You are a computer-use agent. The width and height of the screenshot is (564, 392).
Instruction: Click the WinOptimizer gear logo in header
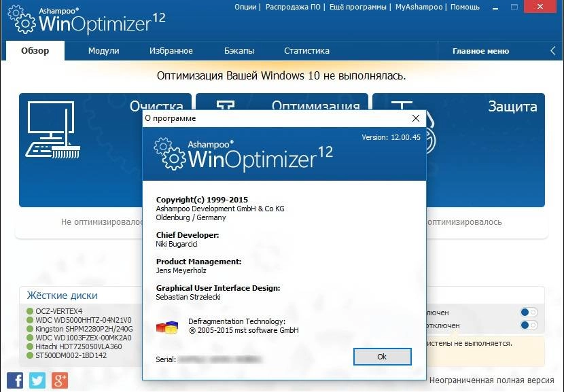[x=22, y=20]
